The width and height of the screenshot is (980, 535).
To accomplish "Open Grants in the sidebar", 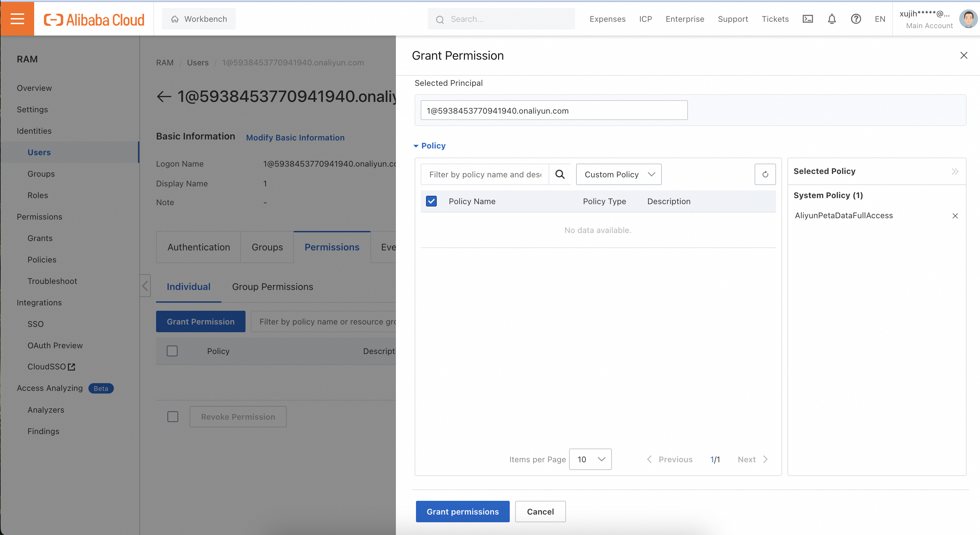I will (x=40, y=238).
